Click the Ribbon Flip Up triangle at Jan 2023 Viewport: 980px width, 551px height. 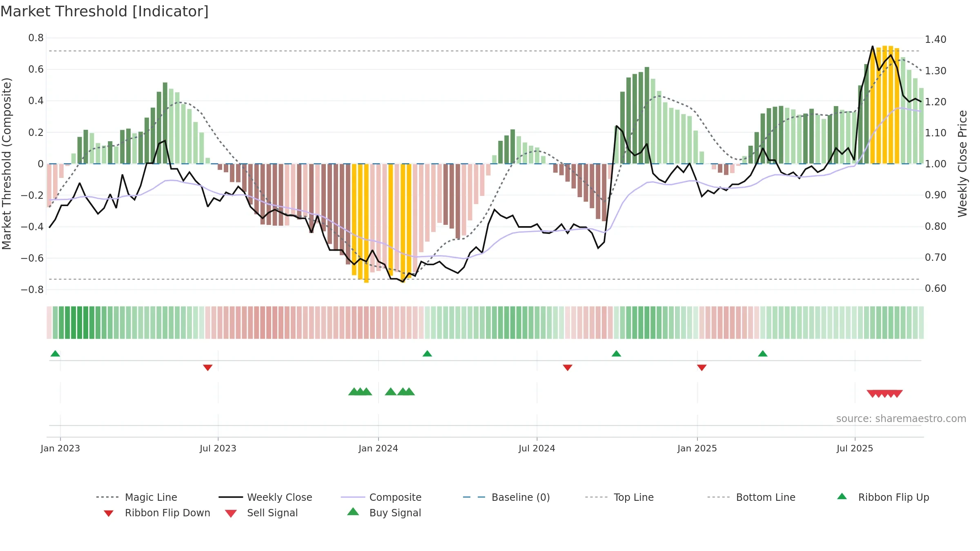tap(55, 353)
